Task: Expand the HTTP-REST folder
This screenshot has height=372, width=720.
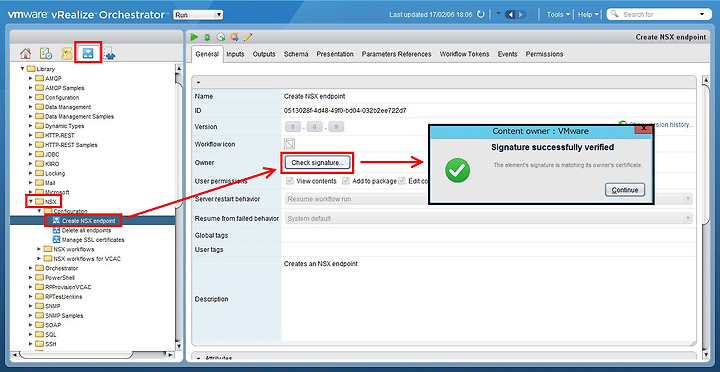Action: pos(31,135)
